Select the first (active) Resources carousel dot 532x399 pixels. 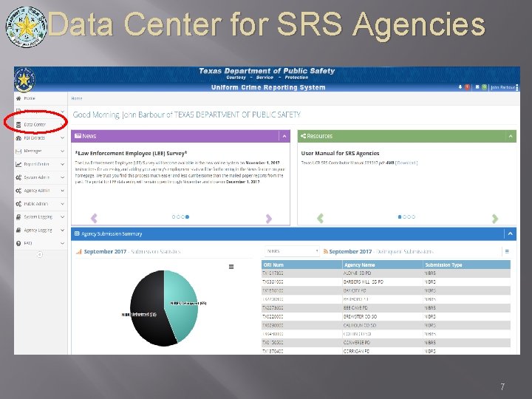pos(400,216)
